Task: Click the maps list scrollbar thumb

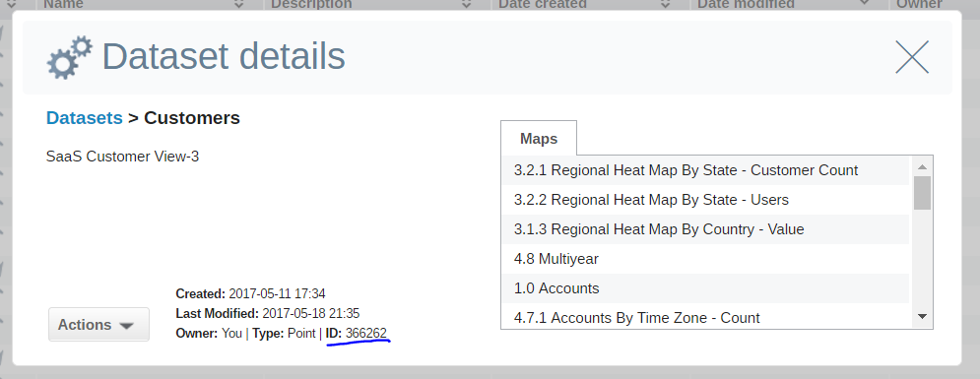Action: point(922,193)
